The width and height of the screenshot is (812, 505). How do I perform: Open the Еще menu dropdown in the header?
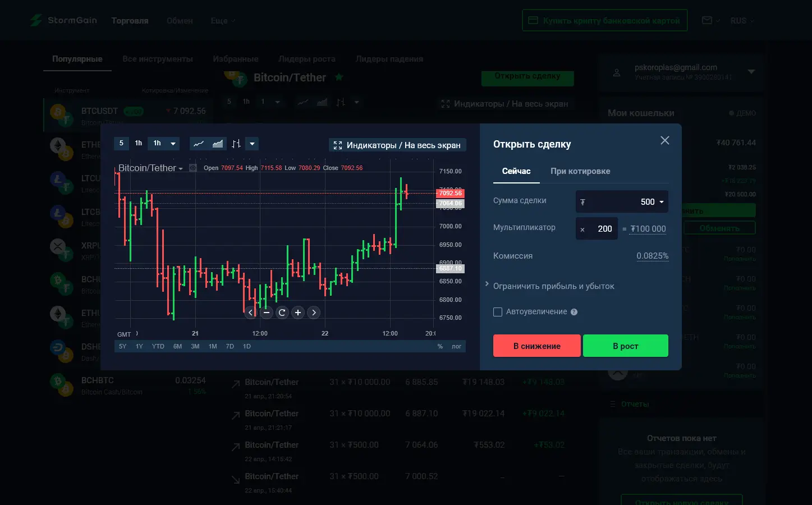223,21
